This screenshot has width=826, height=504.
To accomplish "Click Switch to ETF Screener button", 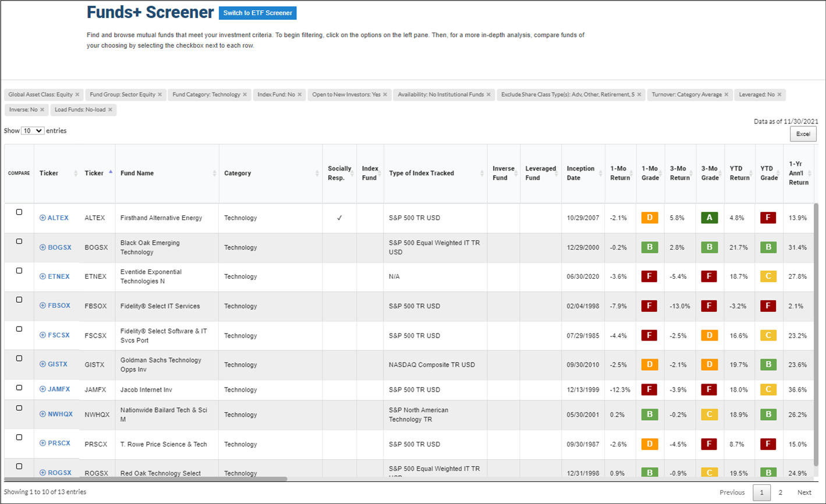I will pos(258,13).
